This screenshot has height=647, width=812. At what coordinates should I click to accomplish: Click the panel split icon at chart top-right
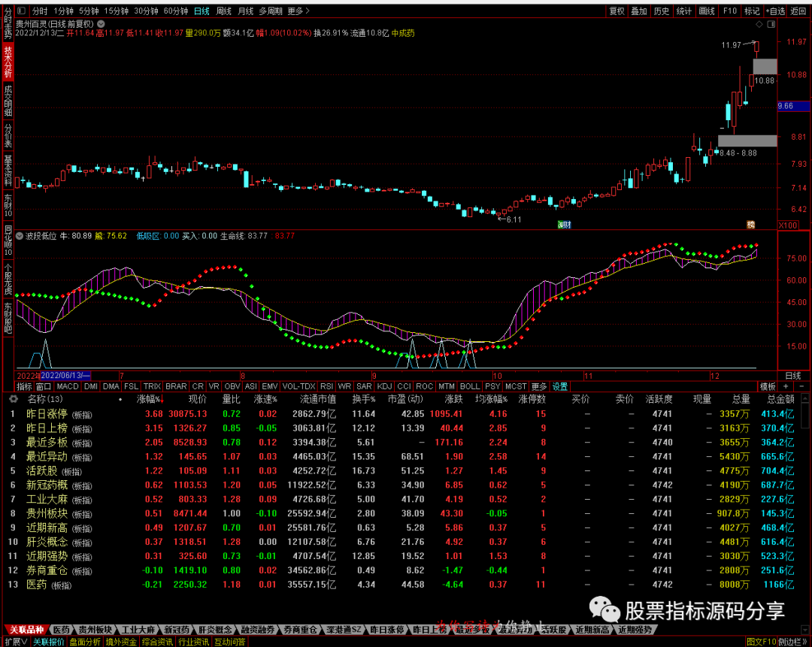771,24
